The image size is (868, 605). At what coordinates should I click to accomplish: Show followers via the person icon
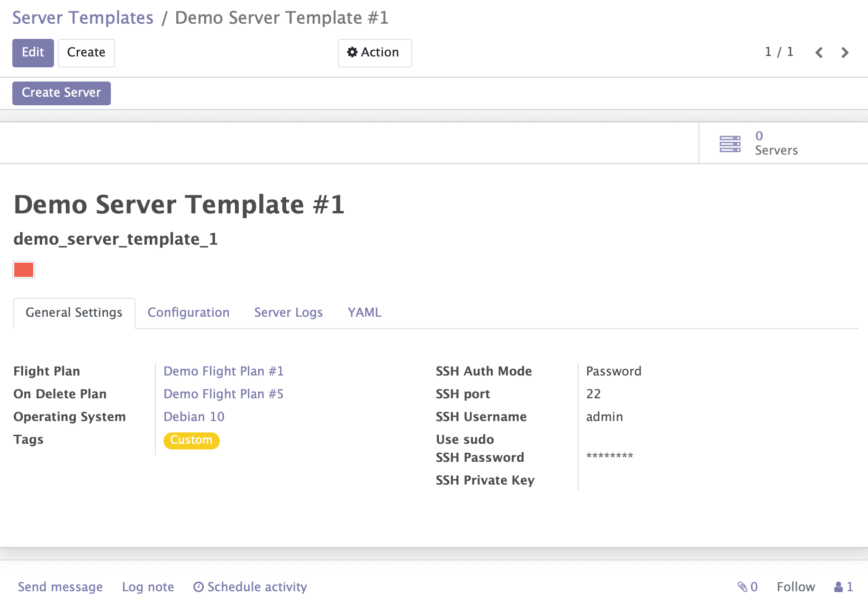pyautogui.click(x=844, y=587)
